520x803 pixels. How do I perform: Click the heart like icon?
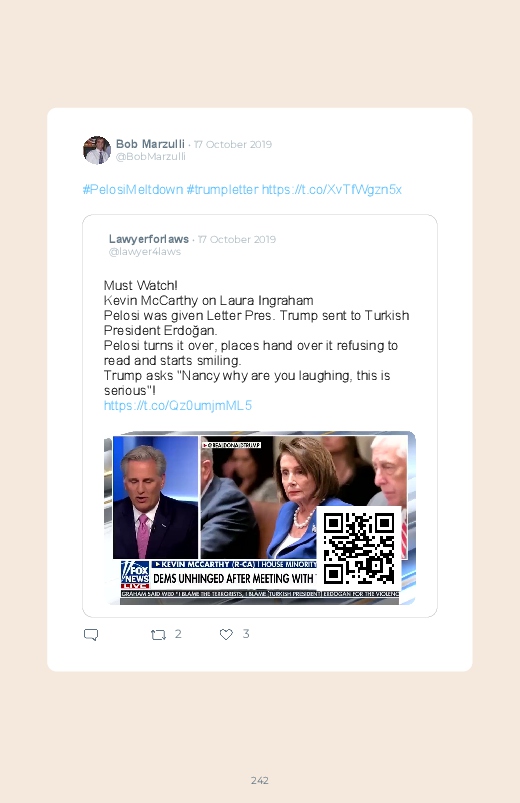(226, 635)
